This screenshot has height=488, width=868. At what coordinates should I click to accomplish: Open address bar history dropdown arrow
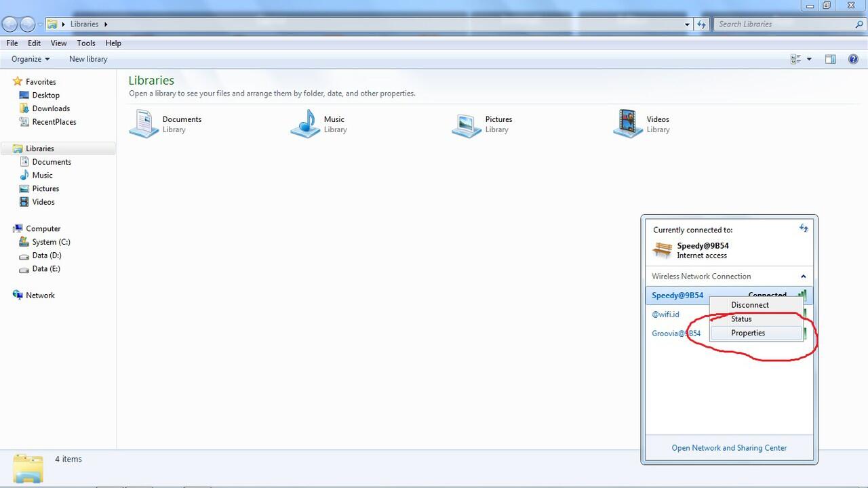click(687, 24)
